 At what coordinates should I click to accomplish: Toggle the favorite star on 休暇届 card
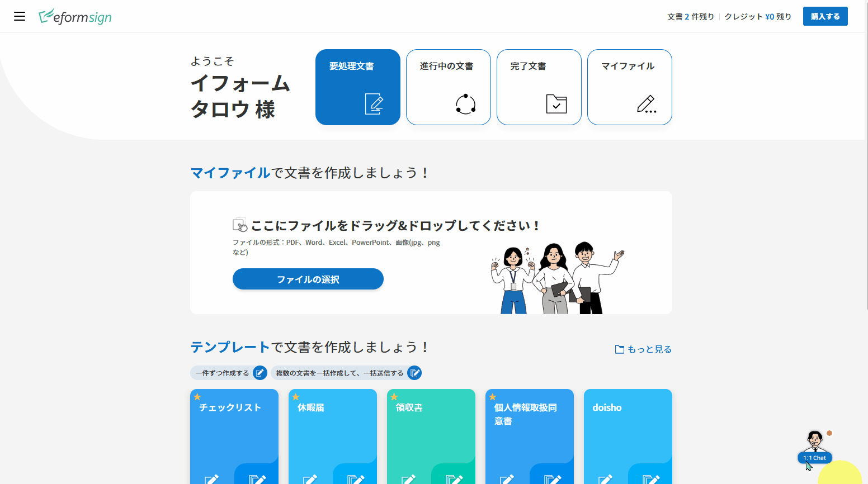[296, 397]
